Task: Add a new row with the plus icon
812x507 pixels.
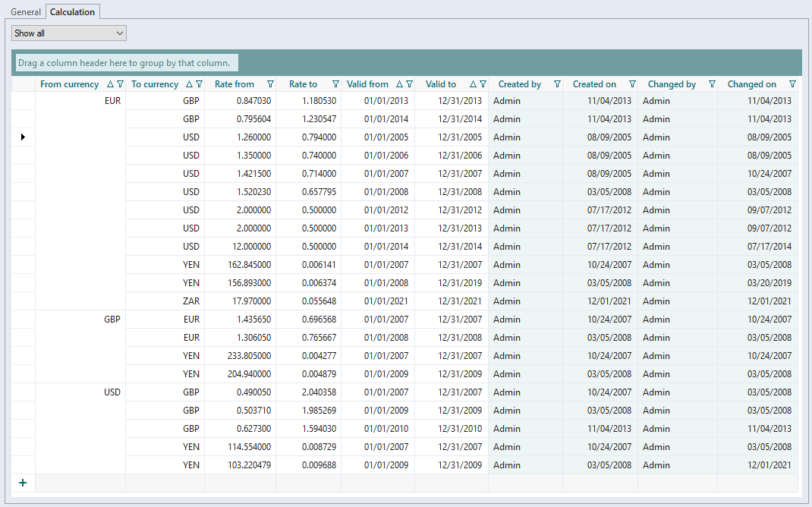Action: (x=22, y=483)
